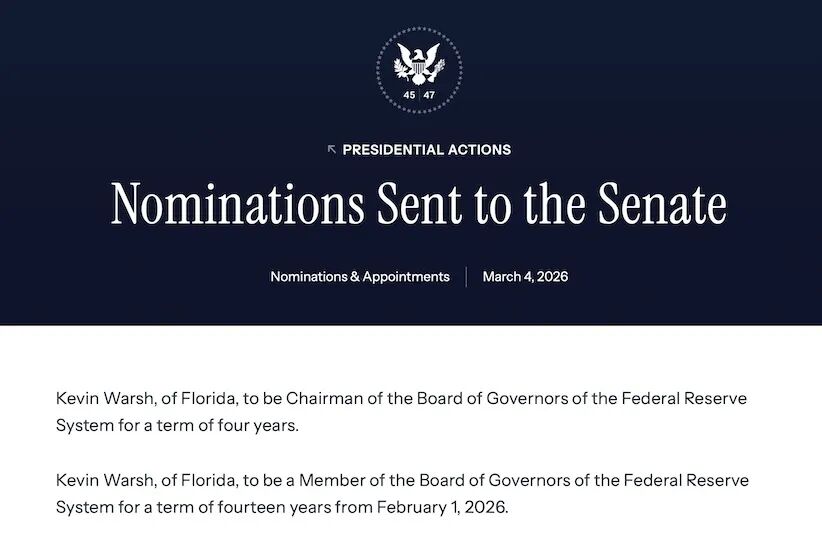This screenshot has height=550, width=822.
Task: Click the date February 1, 2026
Action: (x=442, y=507)
